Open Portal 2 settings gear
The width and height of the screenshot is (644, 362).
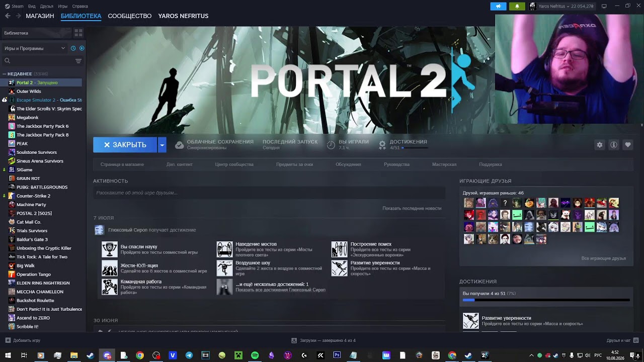coord(600,145)
